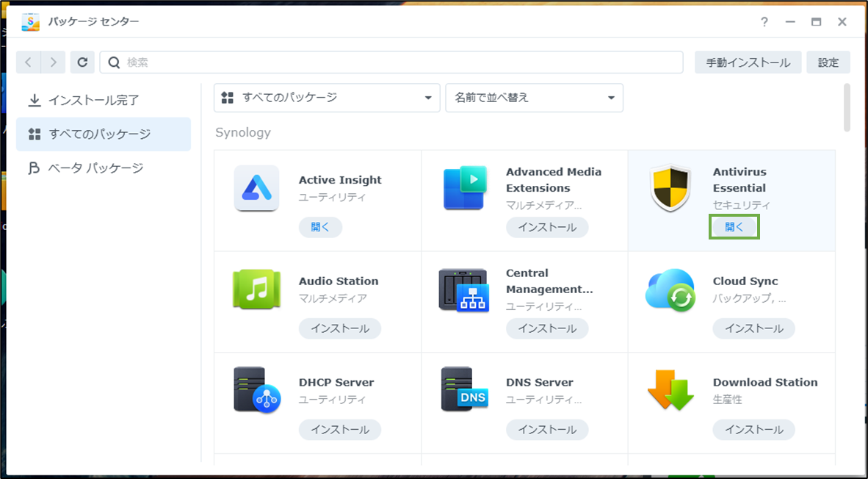Install Cloud Sync
Image resolution: width=868 pixels, height=479 pixels.
point(753,328)
